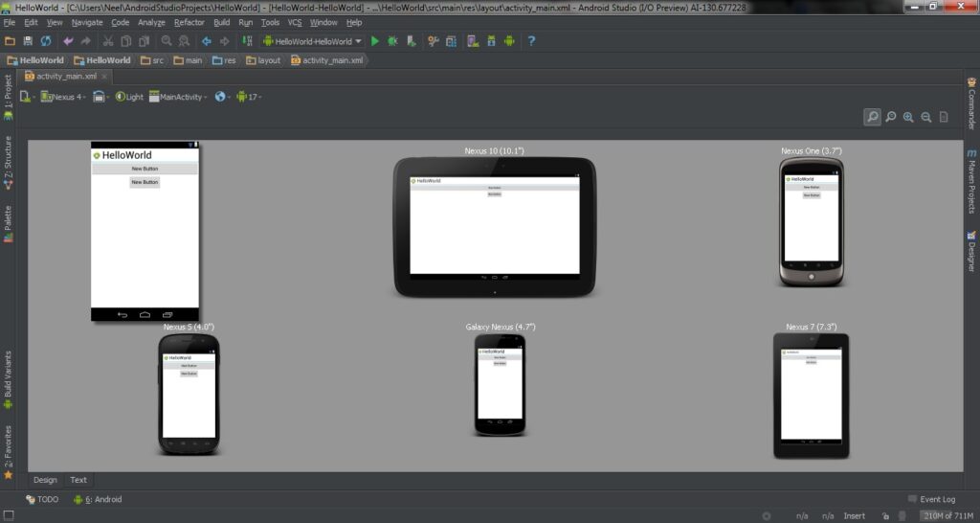
Task: Switch to the Text tab
Action: [78, 480]
